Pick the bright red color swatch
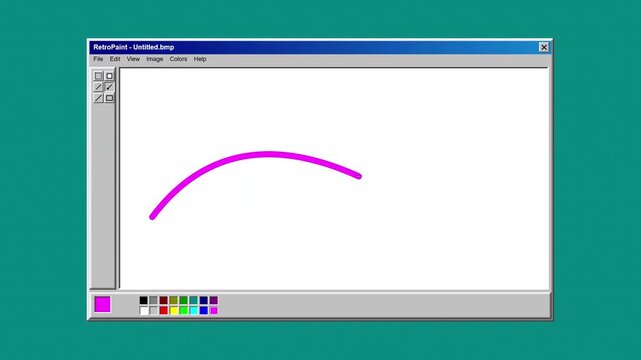The image size is (641, 360). pos(164,311)
